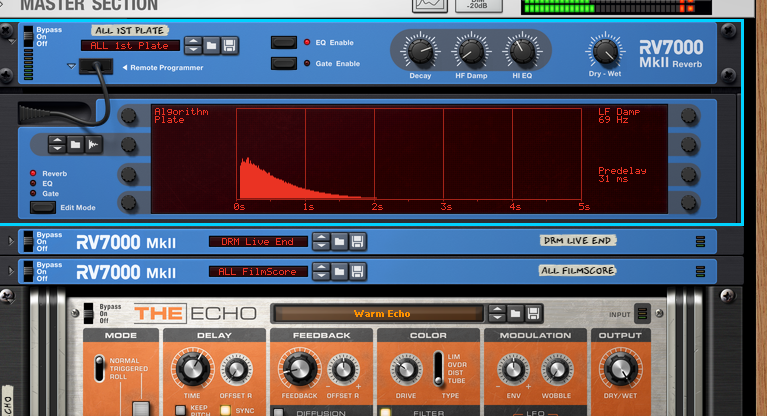Click the Modulation Env knob
Screen dimensions: 767x416
click(513, 370)
